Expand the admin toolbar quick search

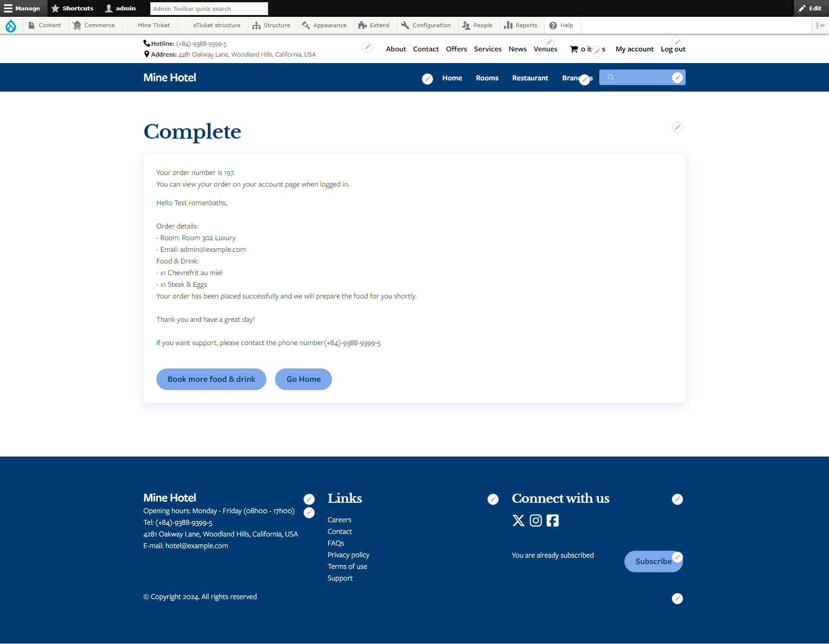coord(209,8)
